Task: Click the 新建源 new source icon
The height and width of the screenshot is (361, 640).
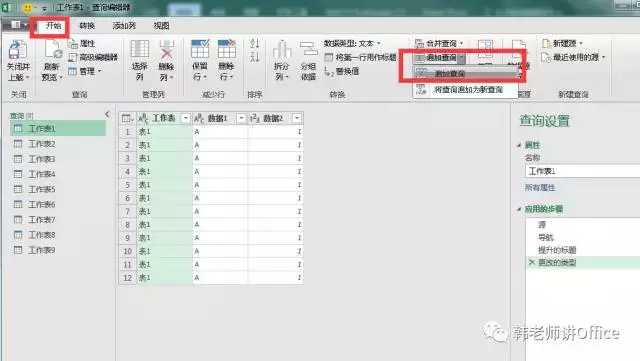Action: point(547,43)
